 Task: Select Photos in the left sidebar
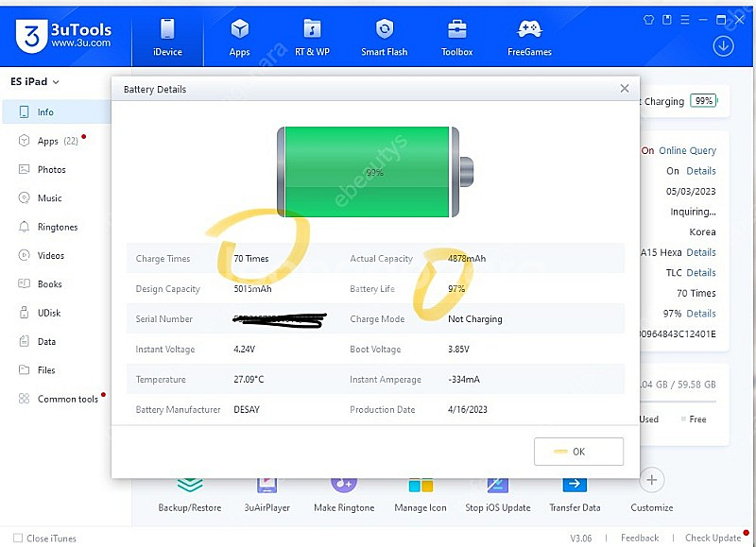pos(51,170)
